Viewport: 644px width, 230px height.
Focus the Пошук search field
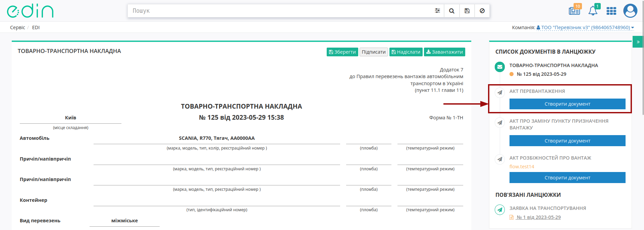[280, 11]
